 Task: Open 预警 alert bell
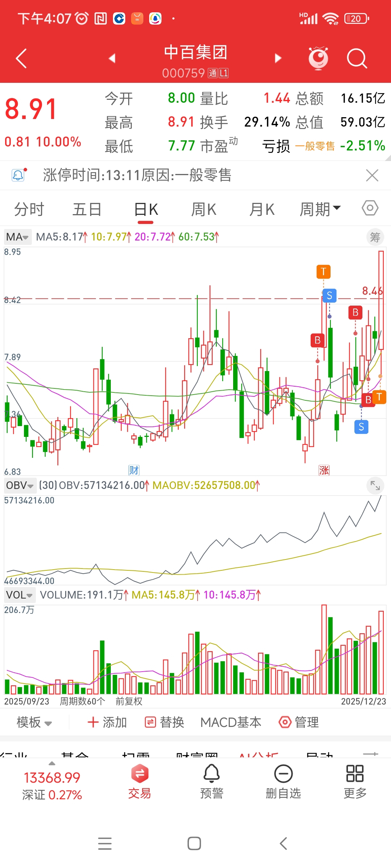click(x=212, y=781)
